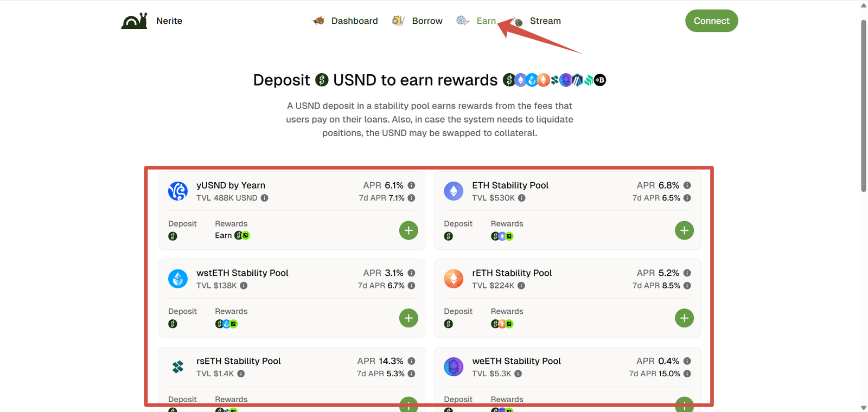The width and height of the screenshot is (868, 412).
Task: Click plus icon on wstETH Stability Pool
Action: 409,318
